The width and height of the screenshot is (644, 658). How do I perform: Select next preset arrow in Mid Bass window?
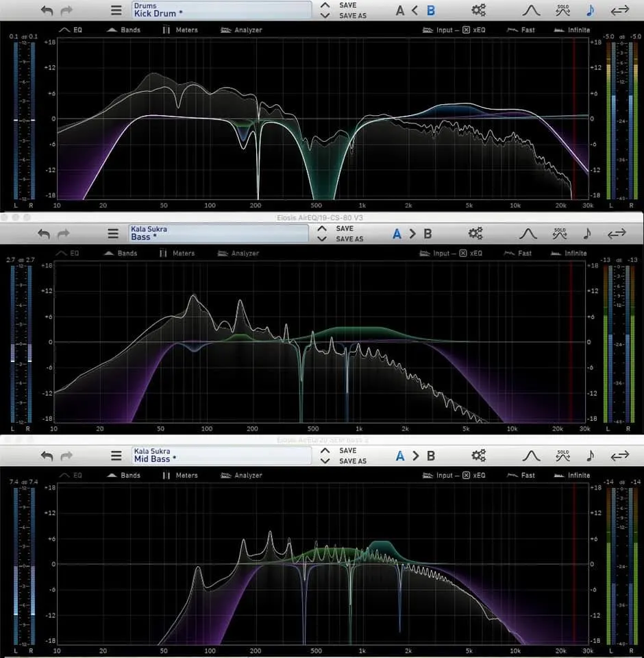325,461
